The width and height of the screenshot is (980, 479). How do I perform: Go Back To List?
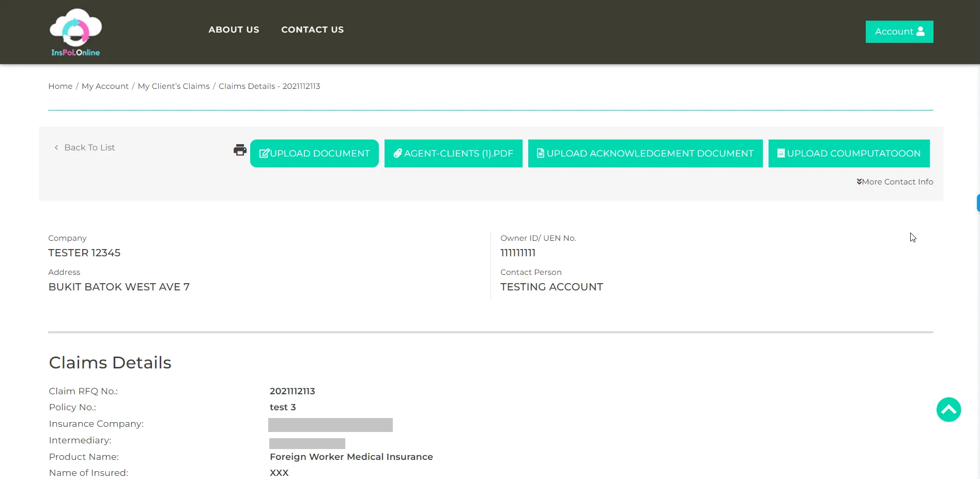84,147
